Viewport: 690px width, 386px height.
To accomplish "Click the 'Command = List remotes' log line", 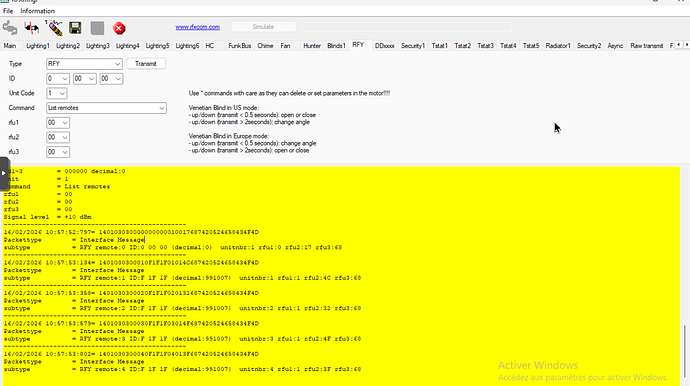I will point(57,187).
